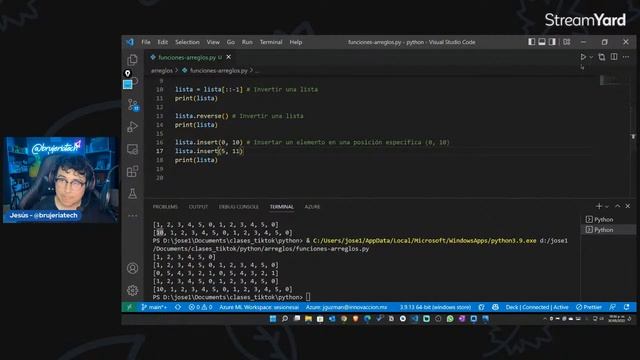Maximize terminal panel with up chevron
Viewport: 640px width, 360px height.
click(618, 206)
